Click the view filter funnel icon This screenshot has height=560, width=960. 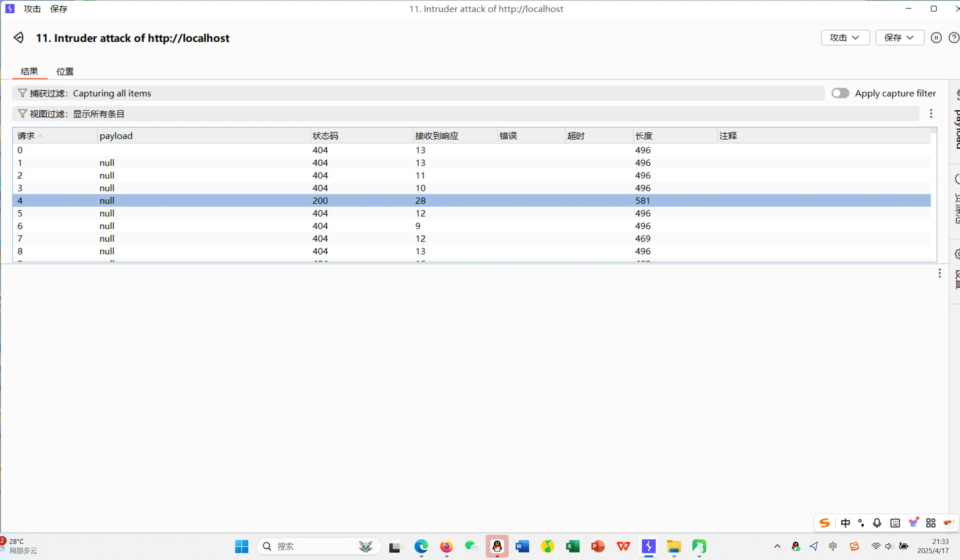click(x=22, y=114)
